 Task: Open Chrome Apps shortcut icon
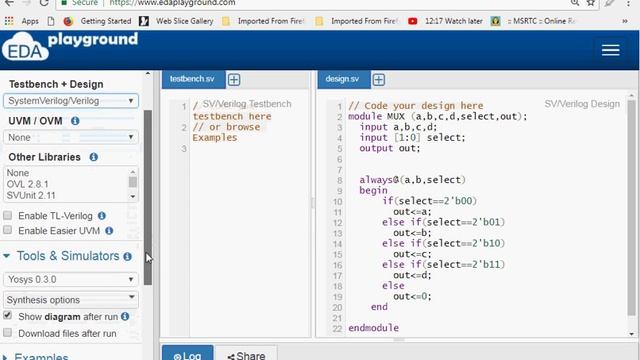click(9, 21)
